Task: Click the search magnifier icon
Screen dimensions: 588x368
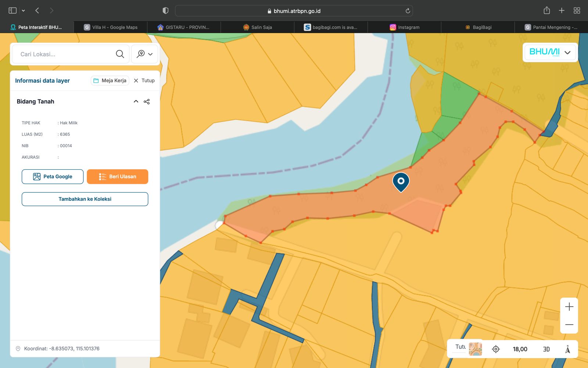Action: click(x=120, y=54)
